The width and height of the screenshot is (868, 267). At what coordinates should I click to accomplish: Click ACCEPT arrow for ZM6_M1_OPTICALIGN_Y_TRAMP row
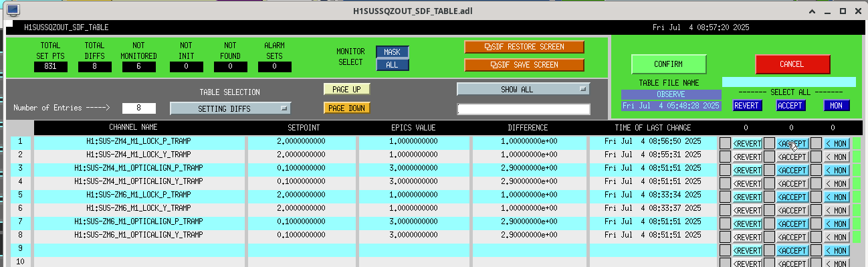pyautogui.click(x=792, y=237)
